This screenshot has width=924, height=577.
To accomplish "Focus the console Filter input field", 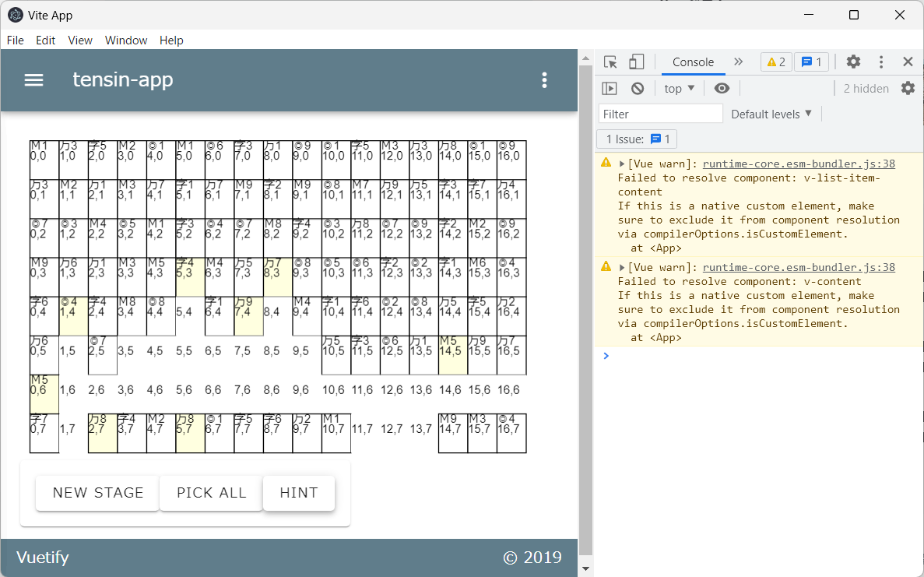I will tap(660, 114).
